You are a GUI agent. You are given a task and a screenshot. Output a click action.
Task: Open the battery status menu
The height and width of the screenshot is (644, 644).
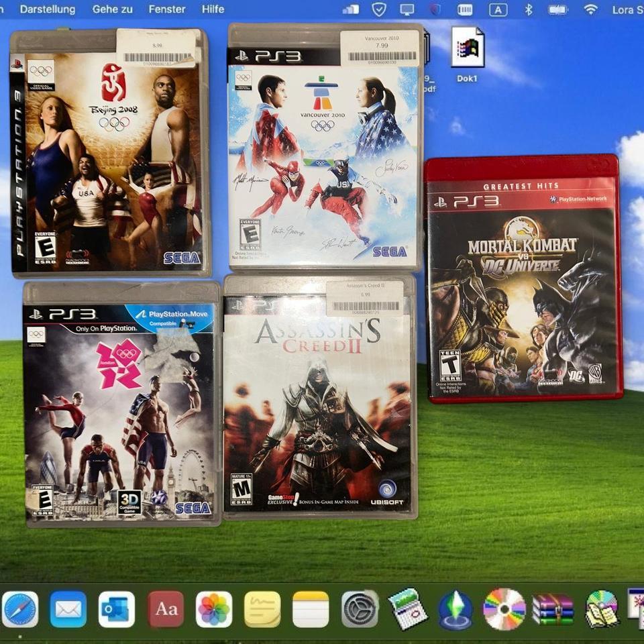(x=557, y=9)
